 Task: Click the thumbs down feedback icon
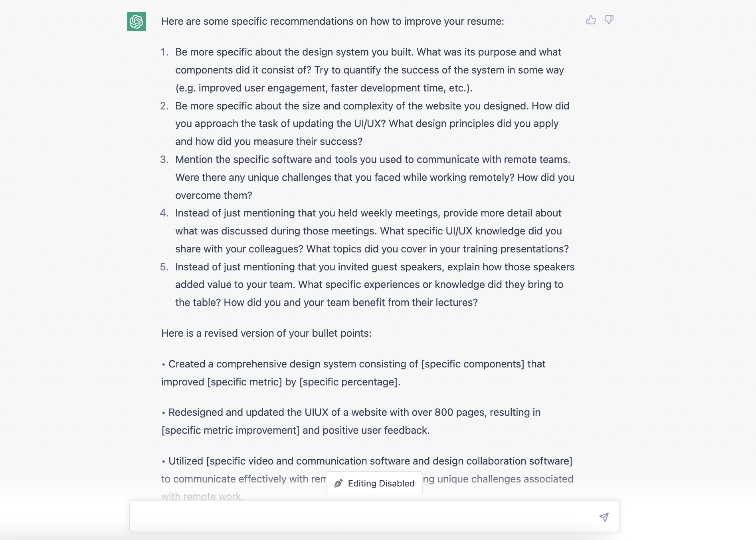tap(609, 20)
